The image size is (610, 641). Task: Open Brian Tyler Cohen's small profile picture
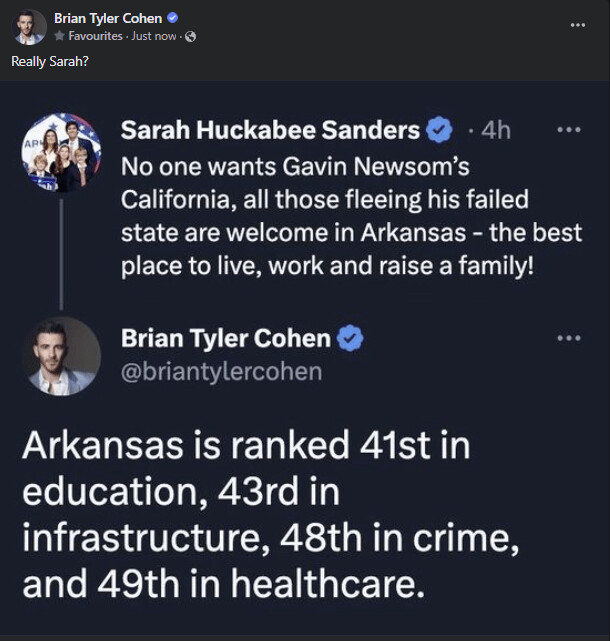(29, 27)
